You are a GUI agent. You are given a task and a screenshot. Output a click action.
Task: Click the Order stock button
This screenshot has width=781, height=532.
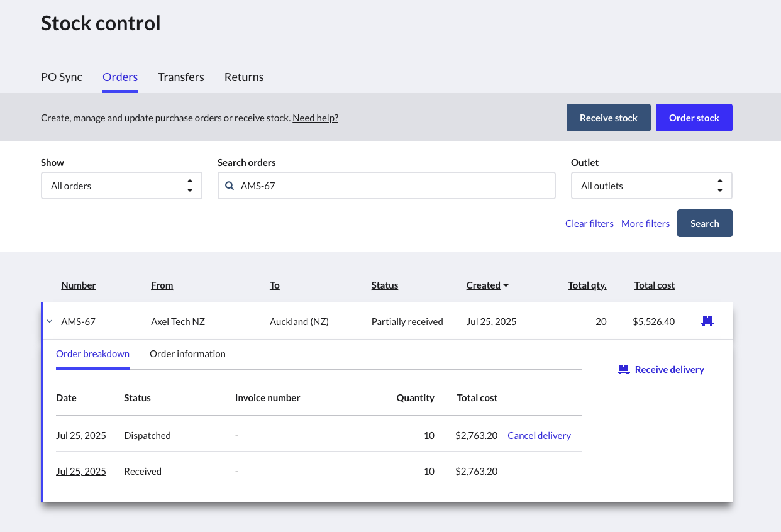tap(694, 118)
